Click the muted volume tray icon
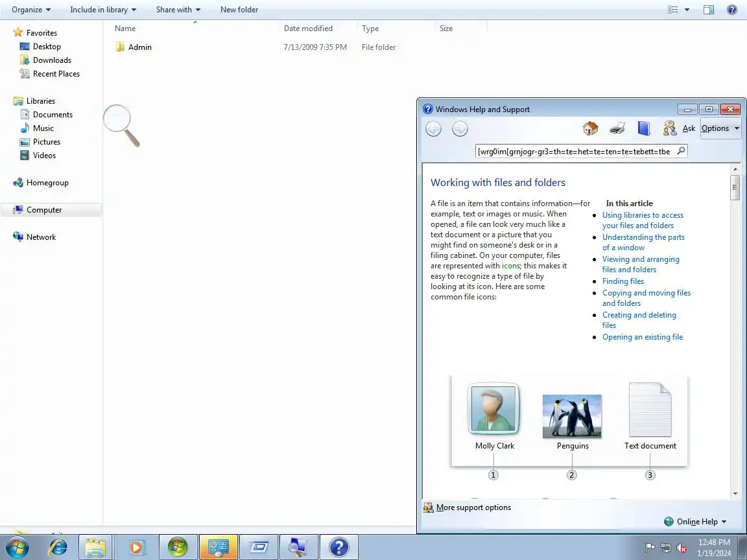This screenshot has width=747, height=560. pyautogui.click(x=682, y=548)
